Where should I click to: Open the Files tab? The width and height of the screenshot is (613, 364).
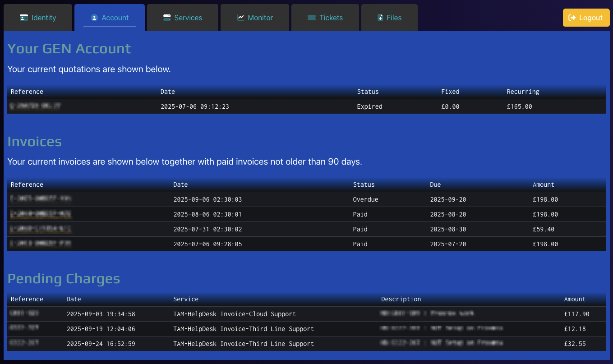389,18
